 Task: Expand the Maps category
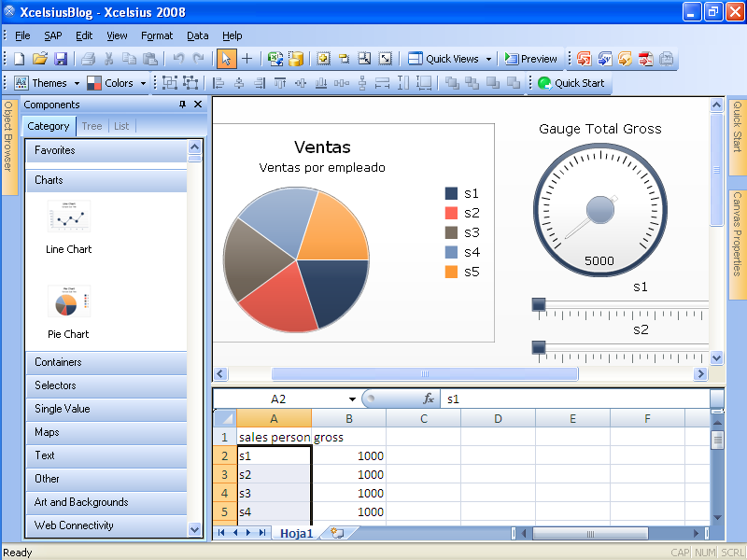pos(106,432)
